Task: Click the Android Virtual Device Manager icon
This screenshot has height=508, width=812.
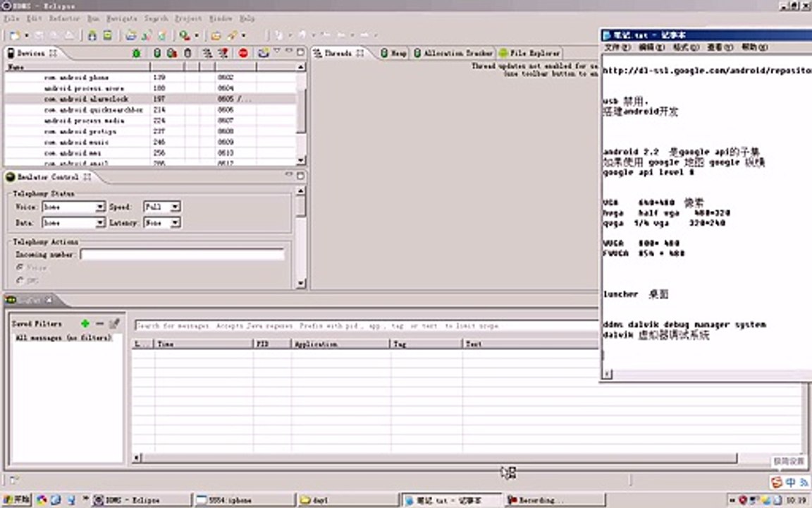Action: pyautogui.click(x=107, y=35)
